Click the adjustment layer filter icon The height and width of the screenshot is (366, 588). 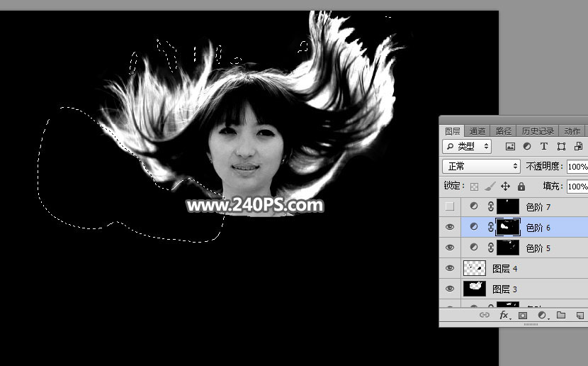coord(527,147)
